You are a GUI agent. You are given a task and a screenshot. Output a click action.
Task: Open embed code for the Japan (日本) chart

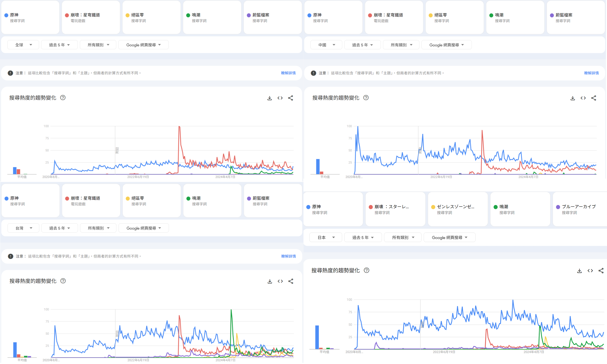[x=590, y=271]
